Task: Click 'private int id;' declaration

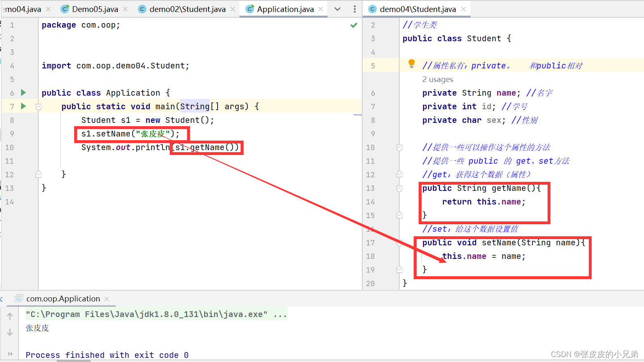Action: [x=459, y=106]
